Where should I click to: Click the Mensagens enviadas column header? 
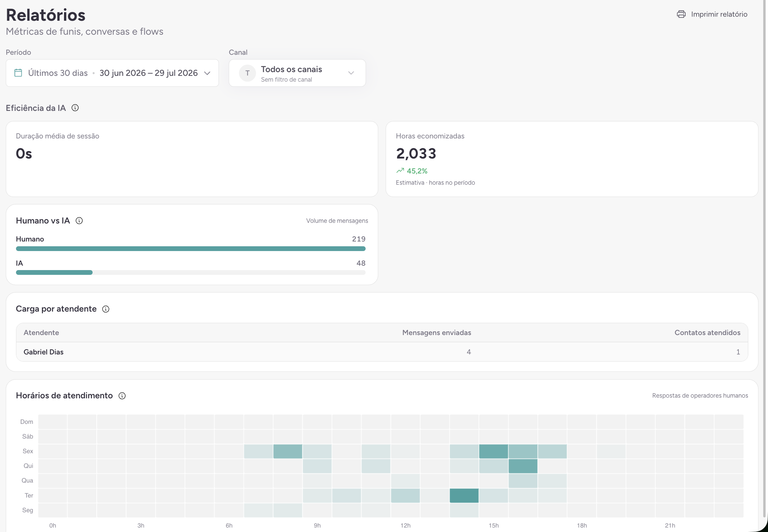(437, 333)
